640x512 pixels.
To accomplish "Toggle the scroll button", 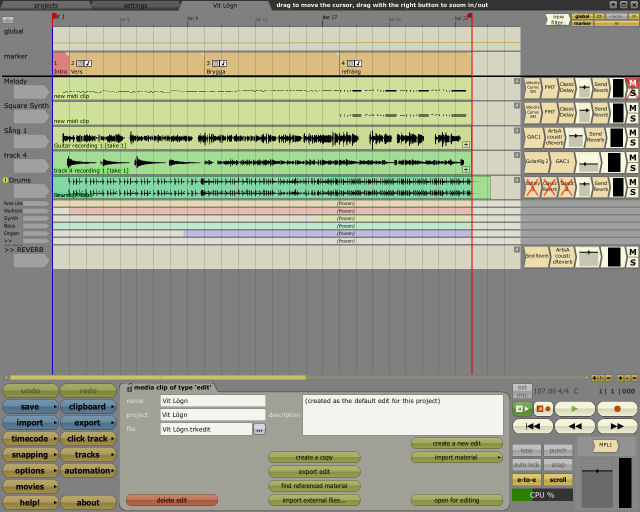I will [x=558, y=480].
